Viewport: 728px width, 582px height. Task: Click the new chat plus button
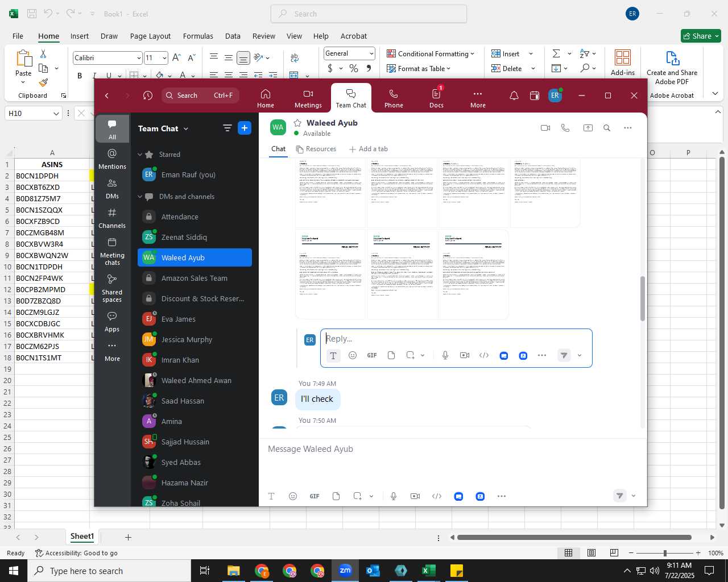pyautogui.click(x=245, y=128)
